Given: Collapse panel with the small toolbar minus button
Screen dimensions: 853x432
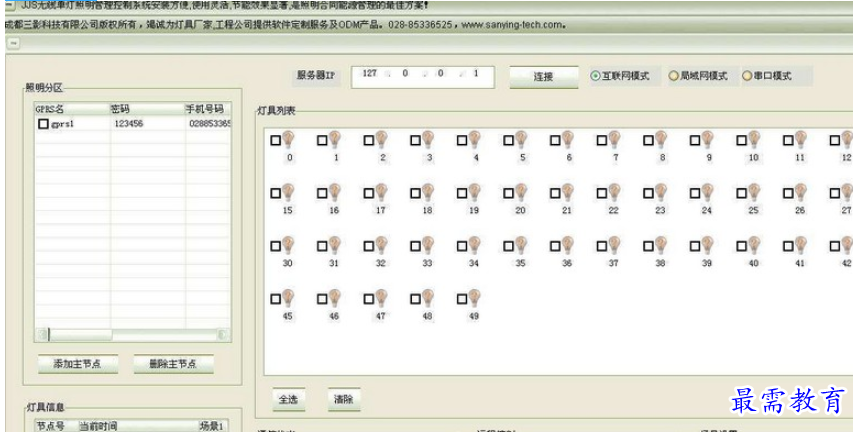Looking at the screenshot, I should pyautogui.click(x=13, y=43).
